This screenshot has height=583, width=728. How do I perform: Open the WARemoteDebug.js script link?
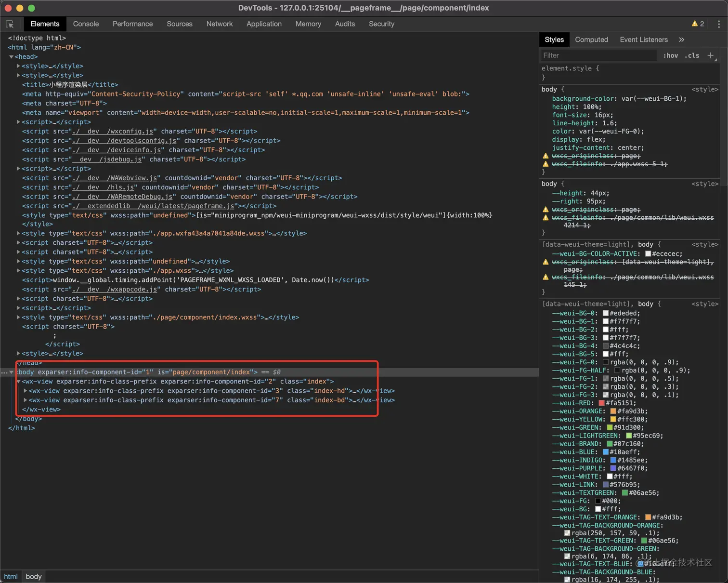[122, 197]
